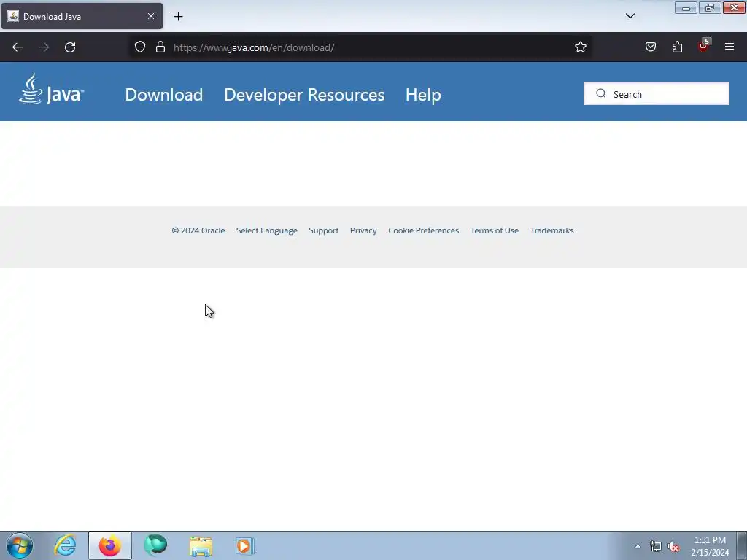Launch Internet Explorer from taskbar
Viewport: 747px width, 560px height.
(65, 545)
